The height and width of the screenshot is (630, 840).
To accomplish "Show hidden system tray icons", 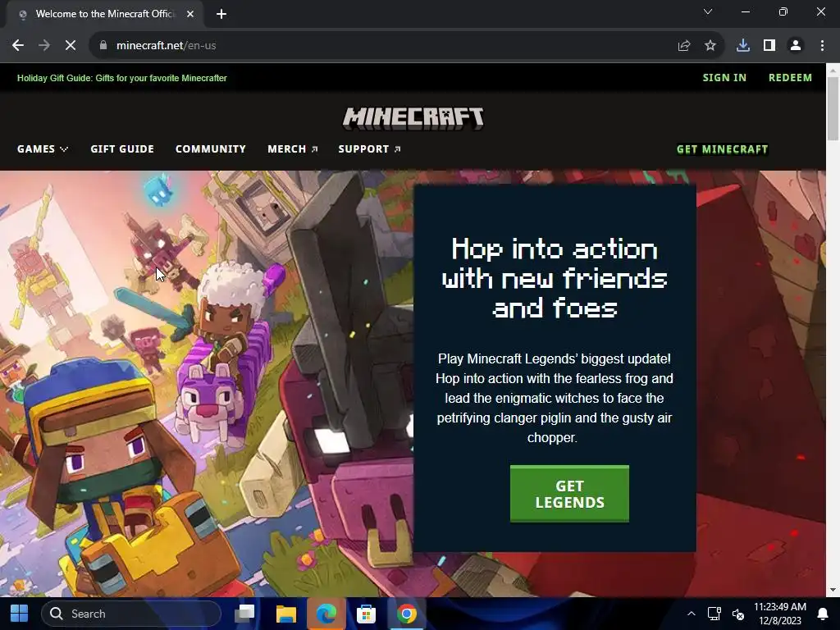I will (691, 614).
